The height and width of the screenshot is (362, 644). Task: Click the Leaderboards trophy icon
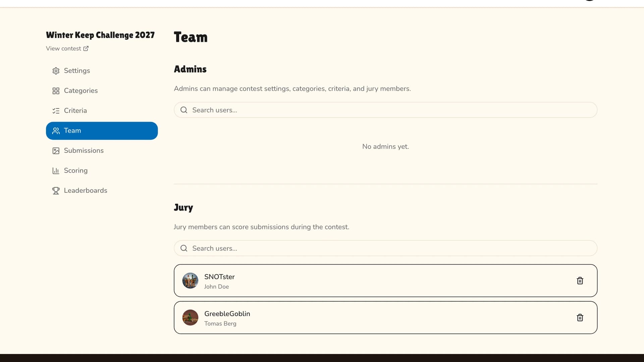56,191
